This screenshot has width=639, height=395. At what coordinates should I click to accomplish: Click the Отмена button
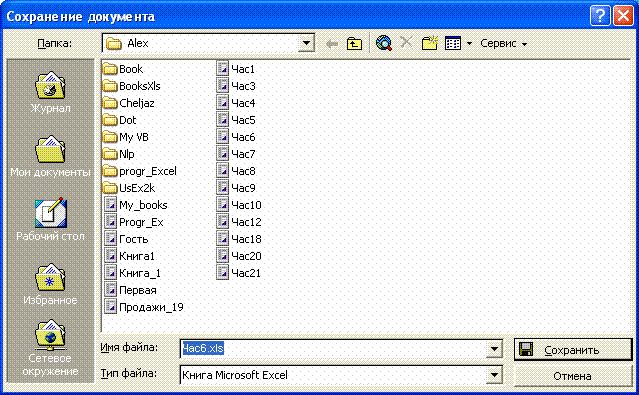pos(573,376)
